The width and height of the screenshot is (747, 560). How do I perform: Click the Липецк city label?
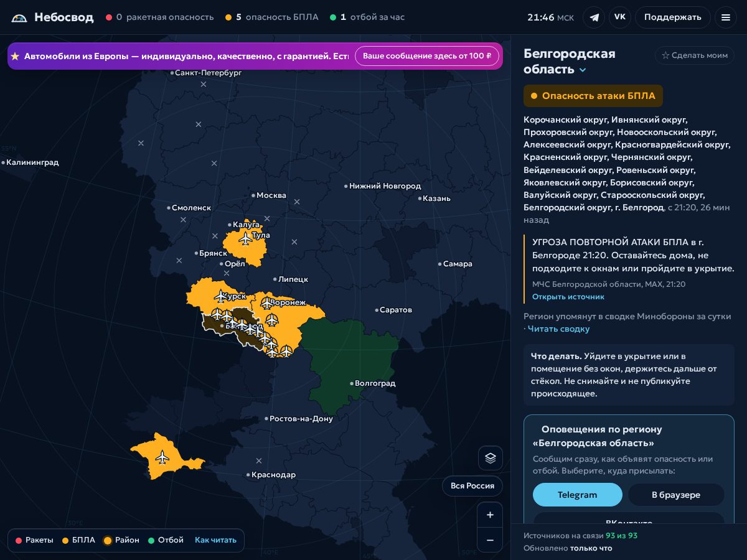coord(293,279)
